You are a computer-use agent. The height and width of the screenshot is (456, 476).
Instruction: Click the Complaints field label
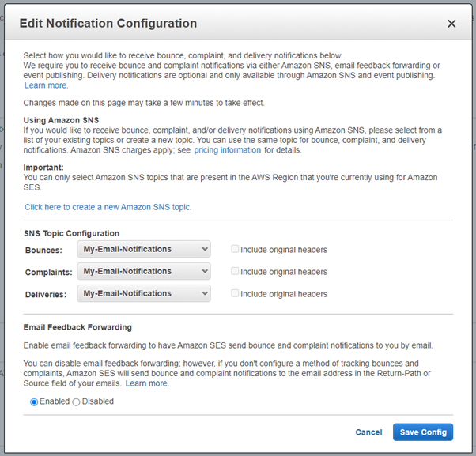tap(48, 272)
